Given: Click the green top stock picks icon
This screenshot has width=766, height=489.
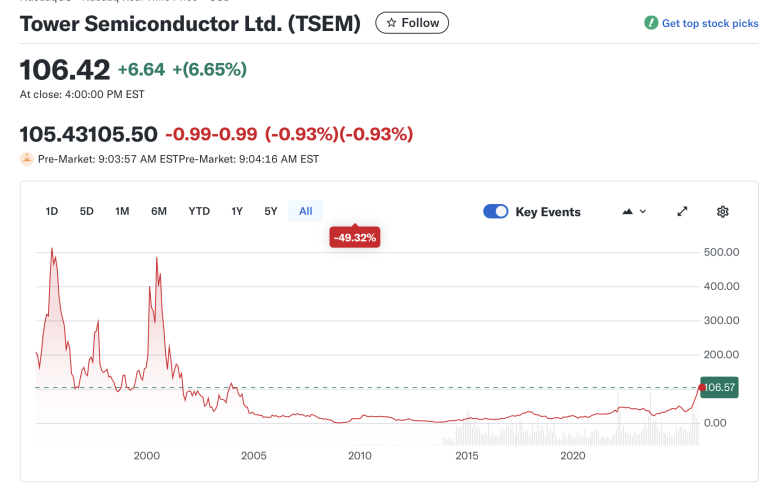Looking at the screenshot, I should coord(651,23).
